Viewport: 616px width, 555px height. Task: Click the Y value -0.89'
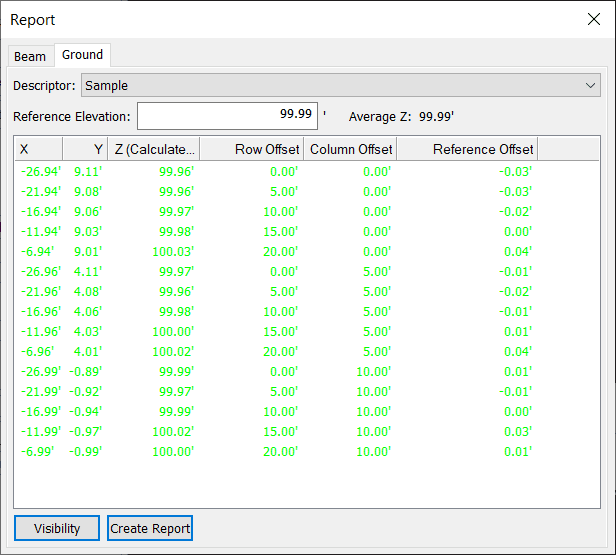pyautogui.click(x=86, y=372)
